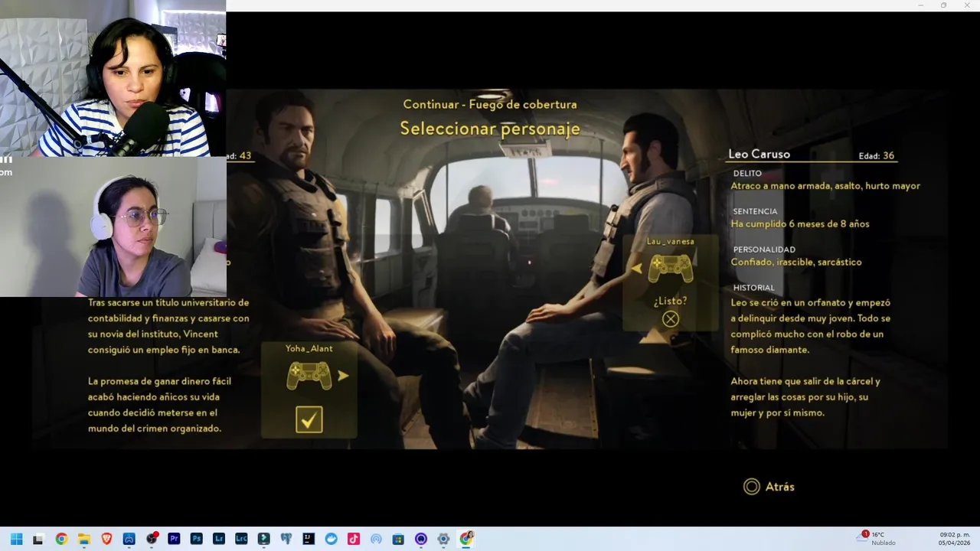Click the Edad: 36 label
Image resolution: width=980 pixels, height=551 pixels.
(x=877, y=155)
